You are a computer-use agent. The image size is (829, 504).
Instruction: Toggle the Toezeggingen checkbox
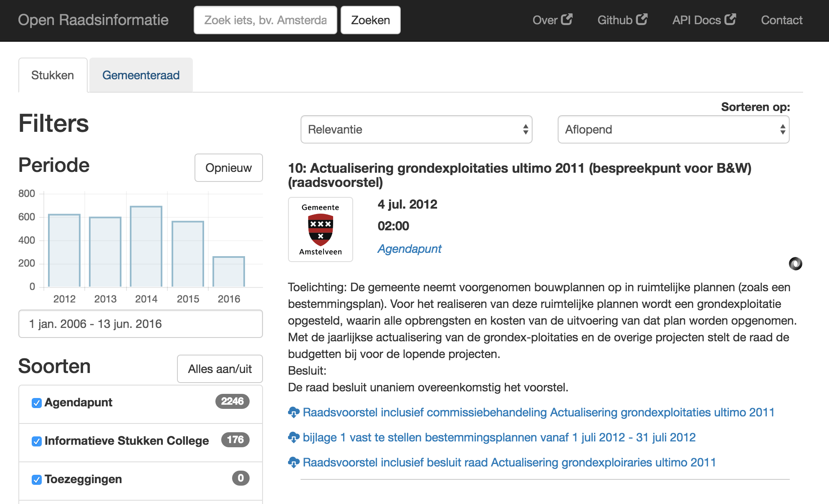37,479
